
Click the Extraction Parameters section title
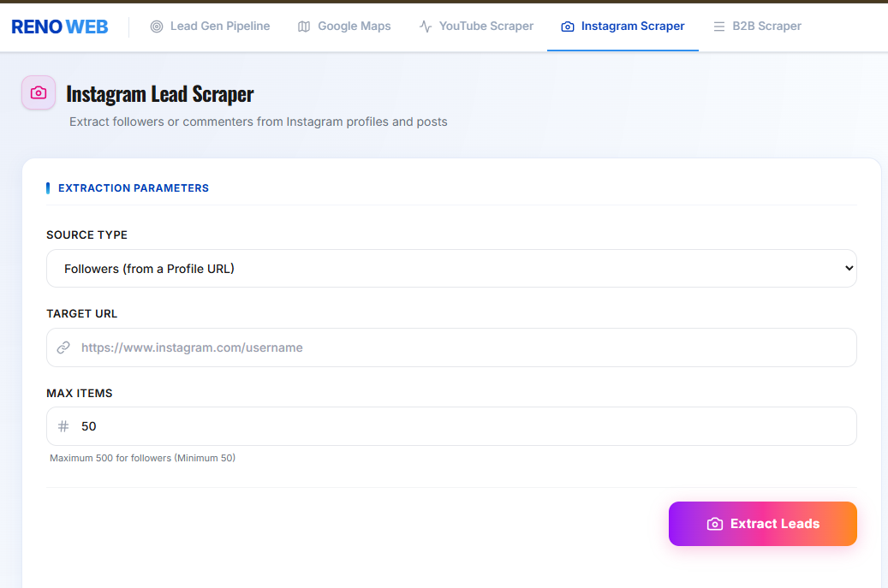tap(134, 188)
